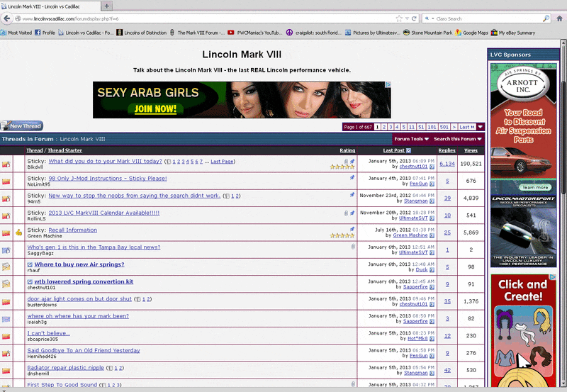Bookmark page with the star icon
567x392 pixels.
tap(399, 18)
